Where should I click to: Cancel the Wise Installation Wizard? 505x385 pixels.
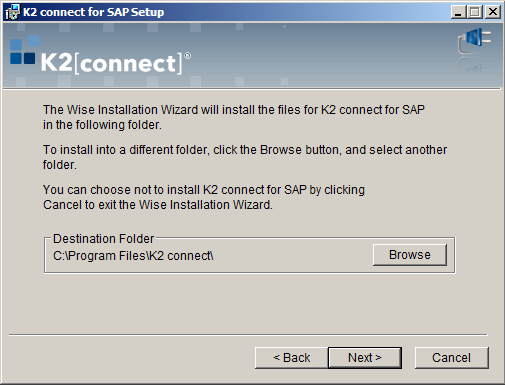click(x=451, y=358)
